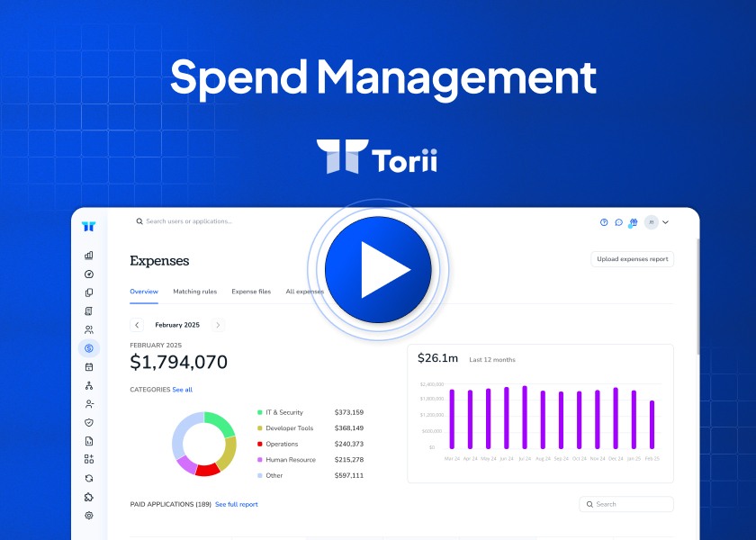756x540 pixels.
Task: Open the puzzle piece plugins sidebar icon
Action: pos(89,497)
